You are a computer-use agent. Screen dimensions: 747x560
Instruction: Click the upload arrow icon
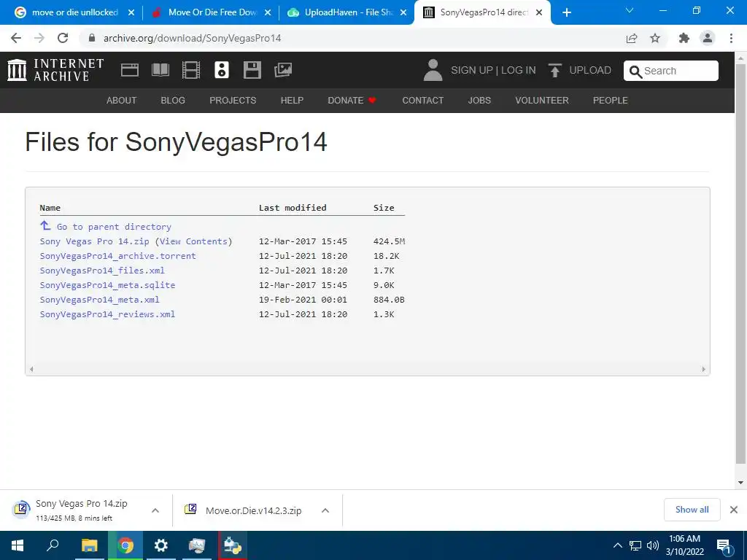tap(554, 70)
